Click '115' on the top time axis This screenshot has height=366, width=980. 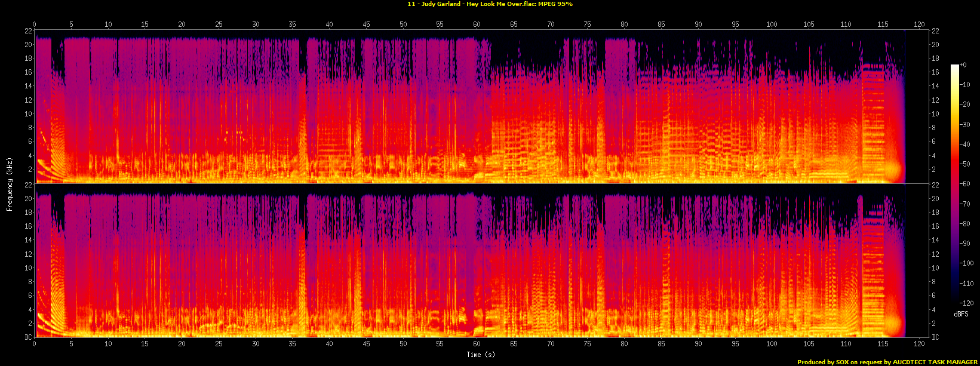point(882,24)
